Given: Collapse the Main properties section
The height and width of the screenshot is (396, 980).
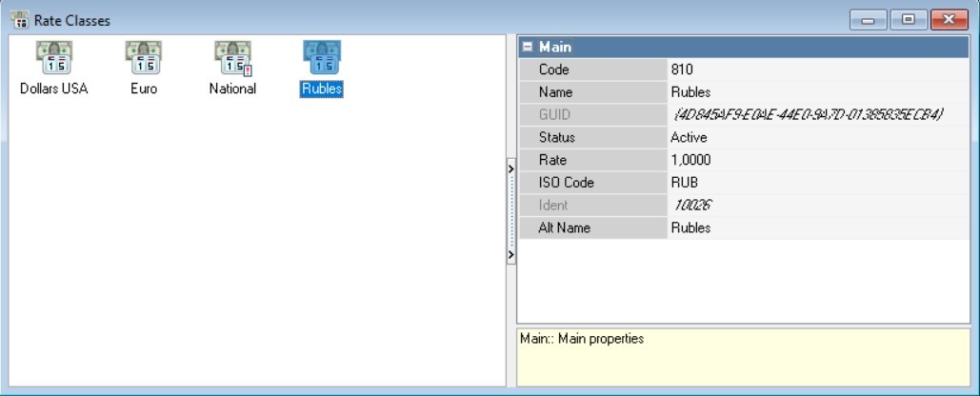Looking at the screenshot, I should click(x=528, y=47).
